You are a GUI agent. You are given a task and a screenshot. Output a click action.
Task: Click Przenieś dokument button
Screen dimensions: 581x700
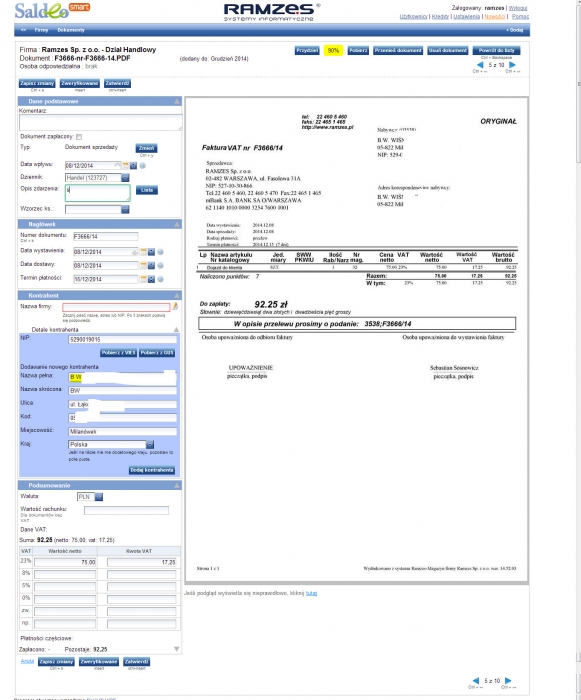coord(398,50)
